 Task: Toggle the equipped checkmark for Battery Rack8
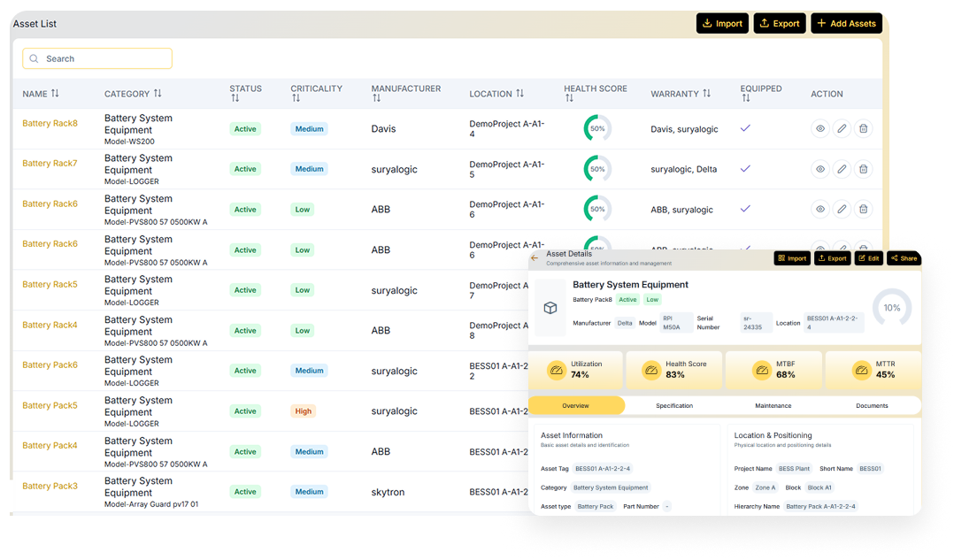pos(745,128)
